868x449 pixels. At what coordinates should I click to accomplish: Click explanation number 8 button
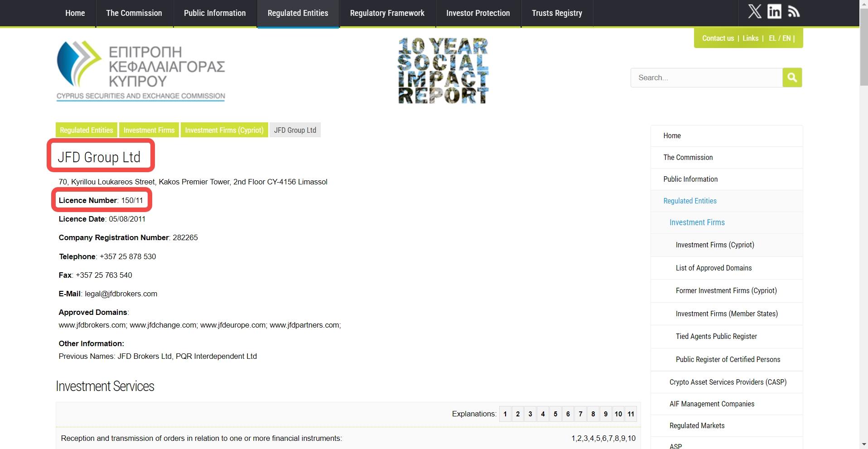point(593,414)
